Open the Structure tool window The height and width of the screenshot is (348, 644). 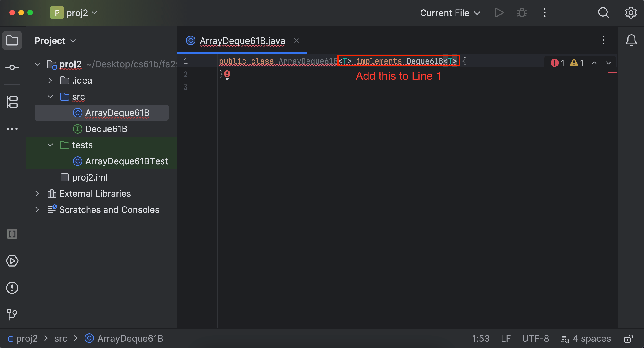click(x=12, y=102)
